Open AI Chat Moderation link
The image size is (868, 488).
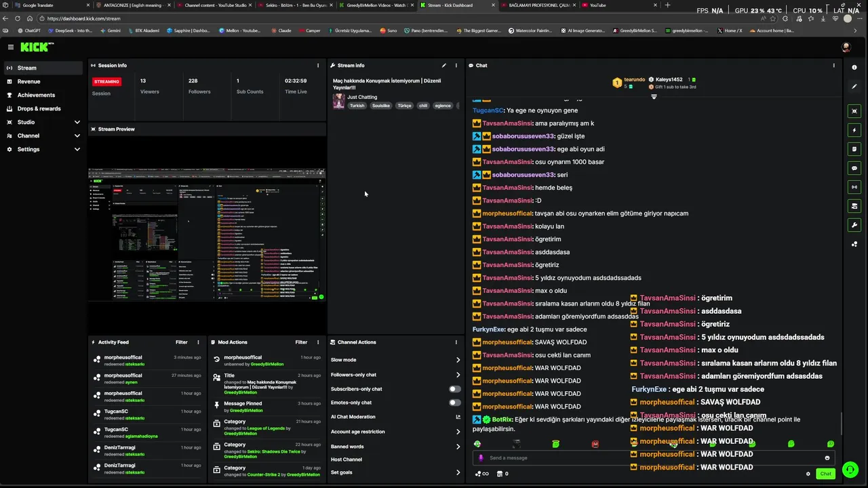tap(395, 417)
